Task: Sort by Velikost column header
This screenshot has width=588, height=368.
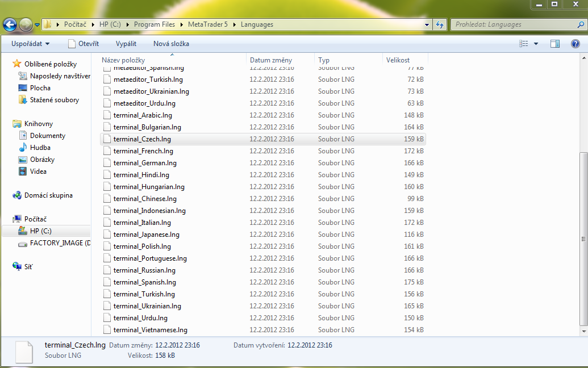Action: [x=398, y=60]
